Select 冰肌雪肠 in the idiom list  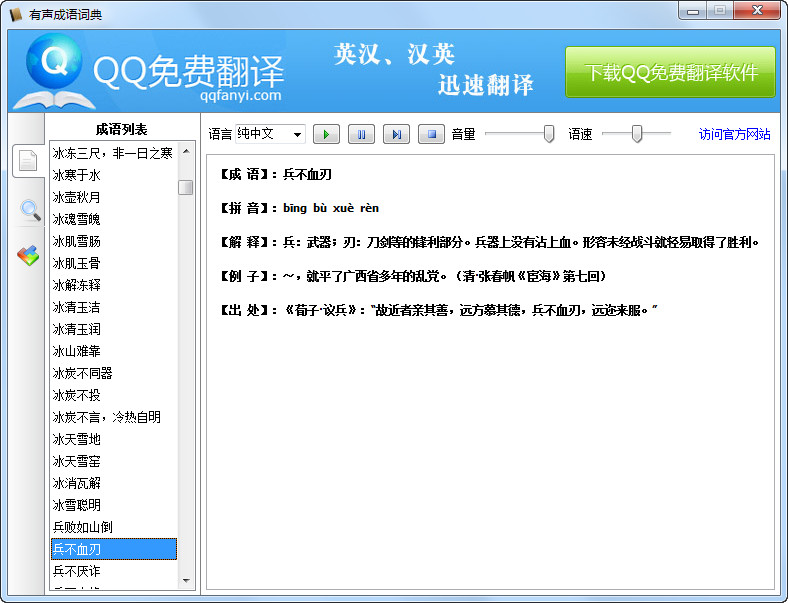(x=114, y=241)
